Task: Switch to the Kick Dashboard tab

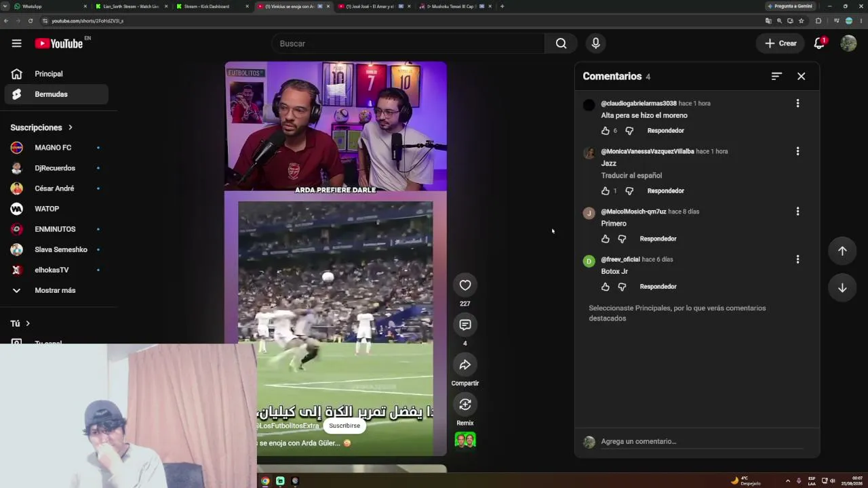Action: tap(212, 6)
